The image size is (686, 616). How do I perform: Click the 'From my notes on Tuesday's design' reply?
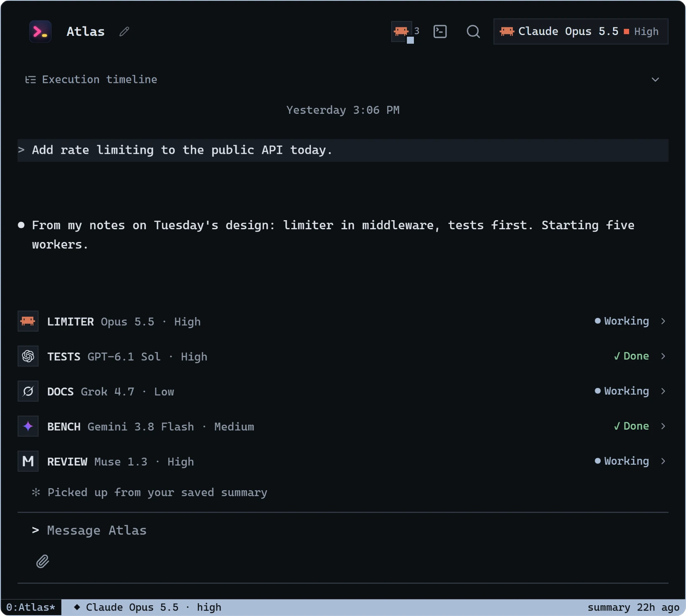click(x=333, y=235)
